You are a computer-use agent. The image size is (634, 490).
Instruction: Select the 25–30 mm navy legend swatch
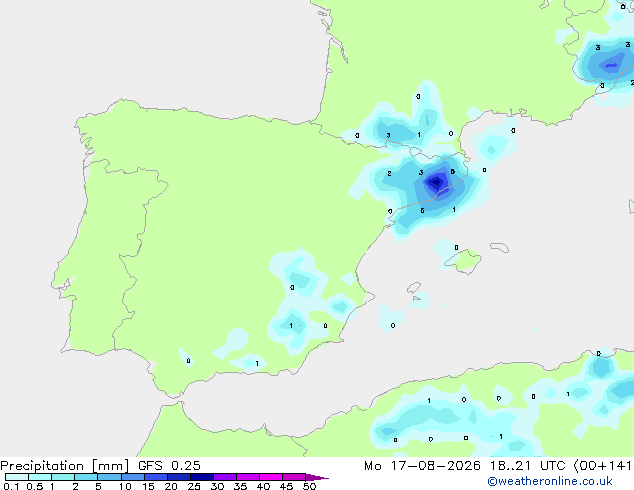click(x=202, y=477)
